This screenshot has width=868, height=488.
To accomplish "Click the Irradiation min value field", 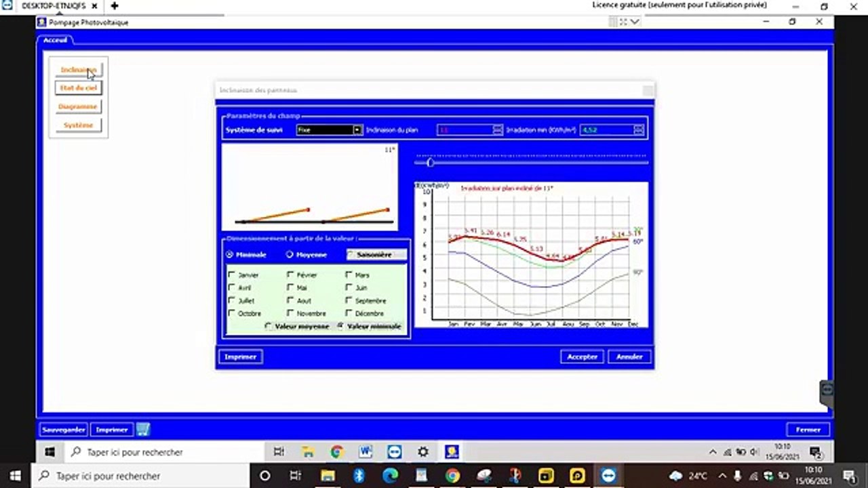I will (607, 129).
